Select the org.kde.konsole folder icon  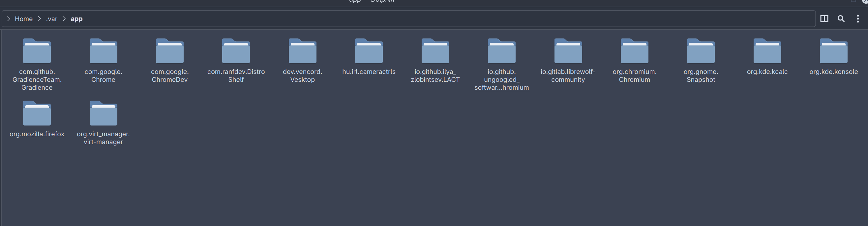[834, 51]
